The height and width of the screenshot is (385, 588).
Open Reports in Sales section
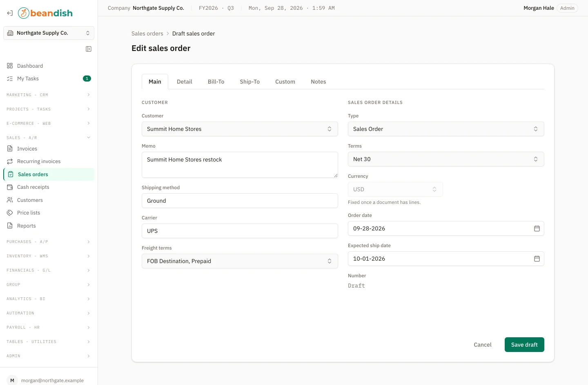point(49,226)
